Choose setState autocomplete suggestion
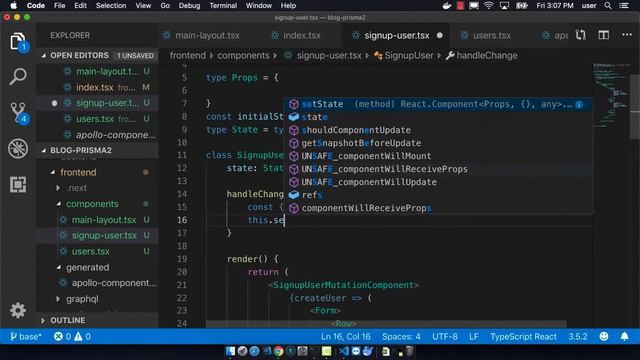This screenshot has height=360, width=640. (x=439, y=104)
